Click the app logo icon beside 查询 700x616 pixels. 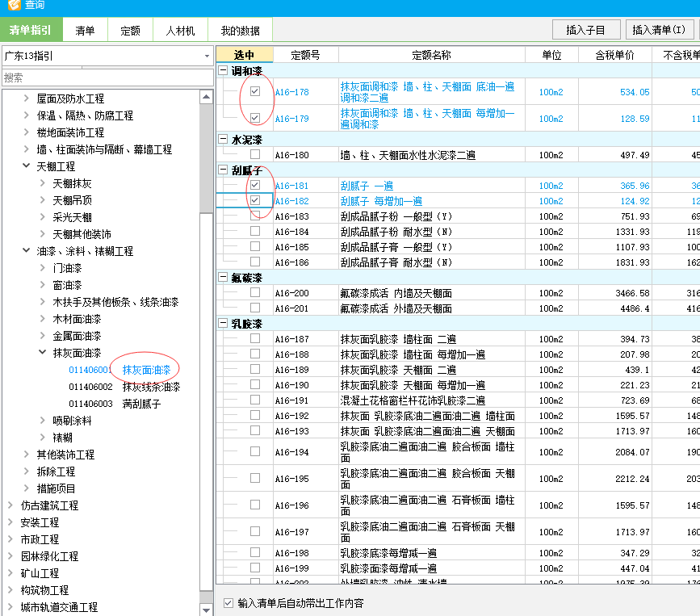point(14,5)
